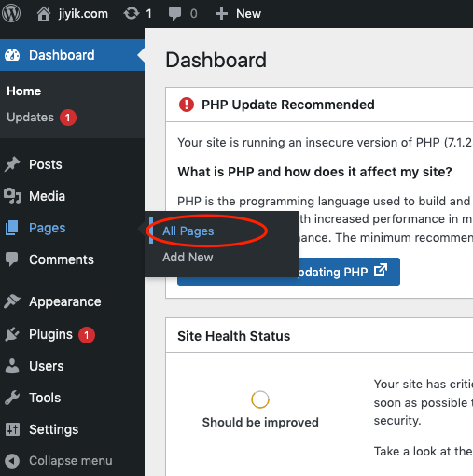The image size is (473, 476).
Task: Click the main Dashboard page title
Action: pyautogui.click(x=216, y=60)
